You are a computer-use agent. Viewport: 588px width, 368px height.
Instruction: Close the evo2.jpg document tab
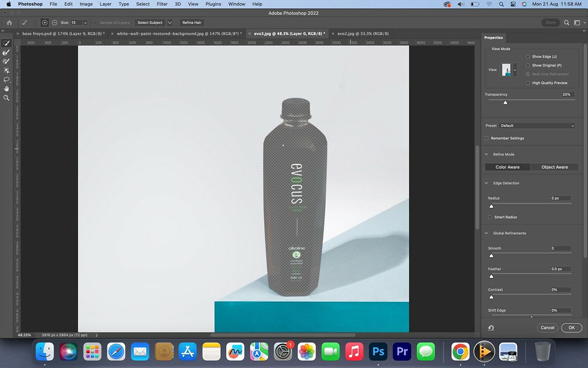(332, 34)
